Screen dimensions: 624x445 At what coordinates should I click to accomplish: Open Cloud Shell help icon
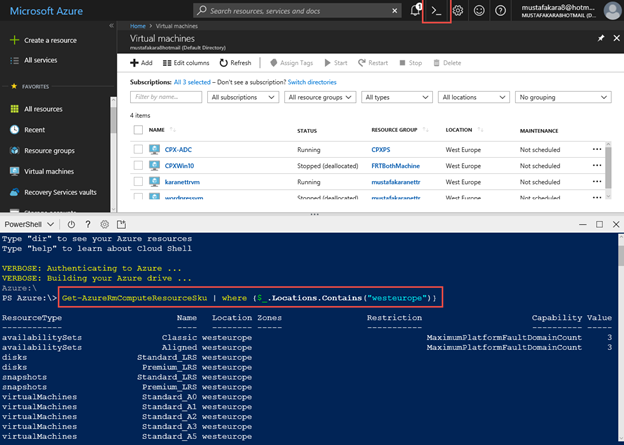(88, 224)
